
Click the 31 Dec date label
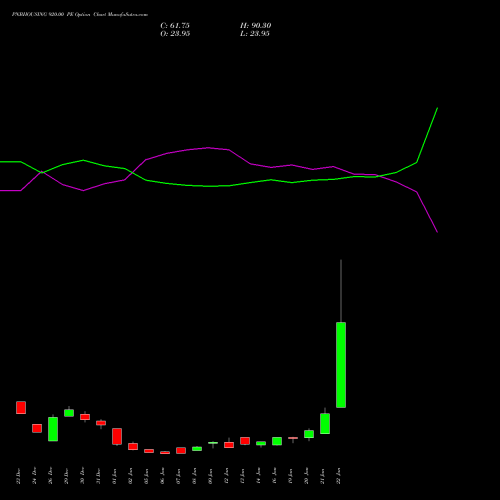click(98, 476)
